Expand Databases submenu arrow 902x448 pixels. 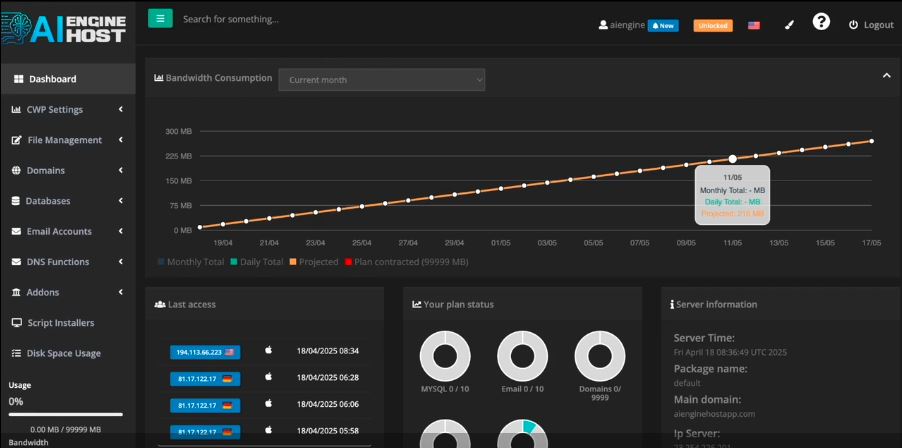121,201
